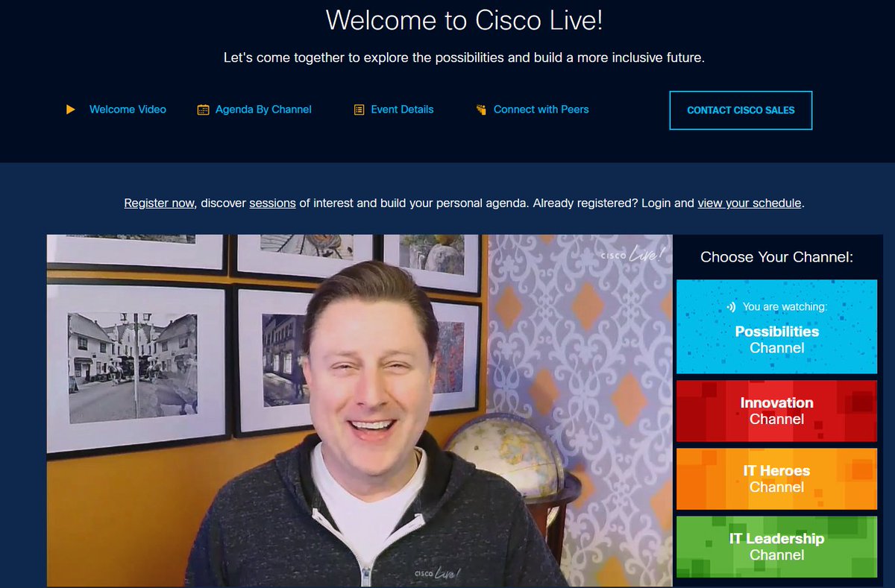Screen dimensions: 895x588
Task: Click the list icon beside Event Details
Action: tap(359, 110)
